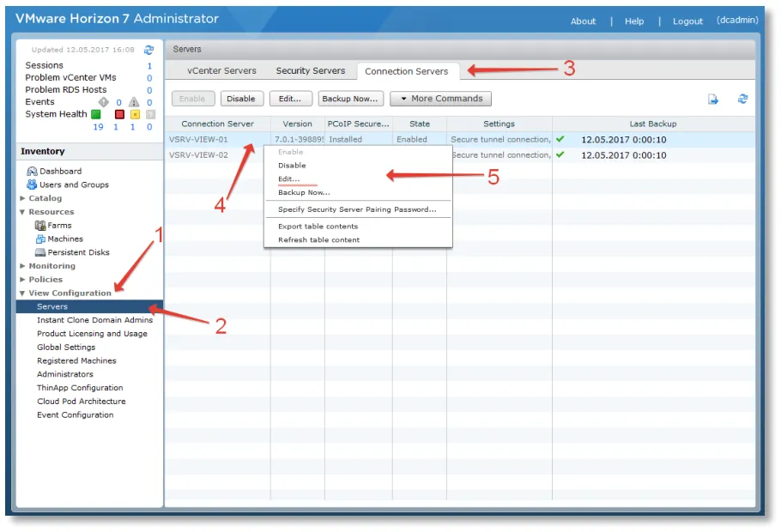Sort by Version column header
Image resolution: width=781 pixels, height=532 pixels.
click(x=297, y=124)
